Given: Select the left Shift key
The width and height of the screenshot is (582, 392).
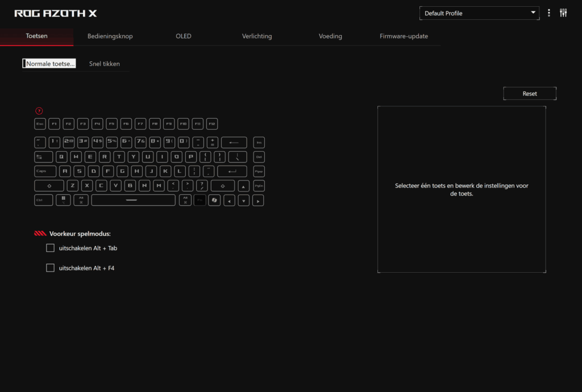Looking at the screenshot, I should 49,186.
